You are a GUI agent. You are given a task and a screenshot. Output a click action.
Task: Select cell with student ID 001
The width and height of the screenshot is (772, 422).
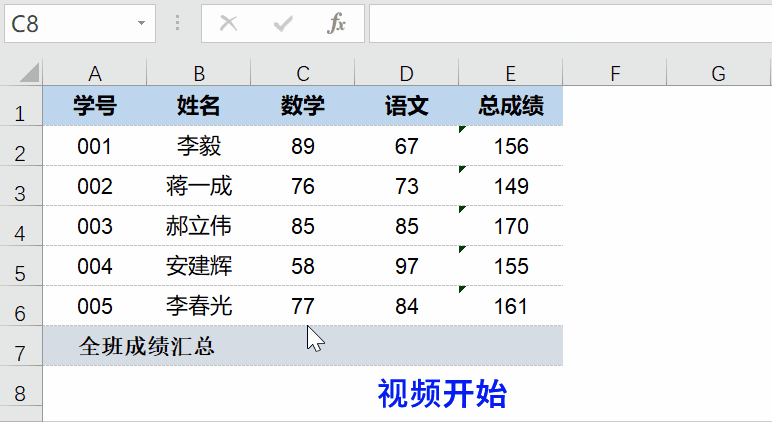(95, 146)
